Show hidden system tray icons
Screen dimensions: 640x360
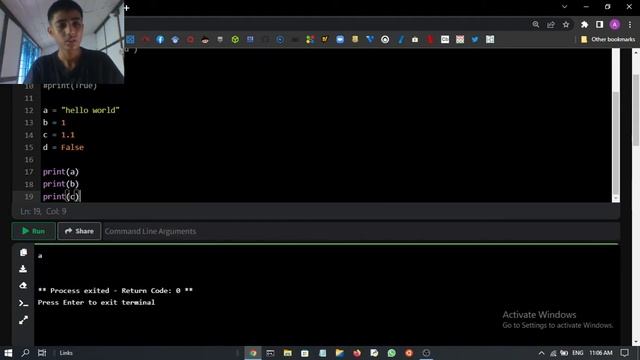pos(541,353)
